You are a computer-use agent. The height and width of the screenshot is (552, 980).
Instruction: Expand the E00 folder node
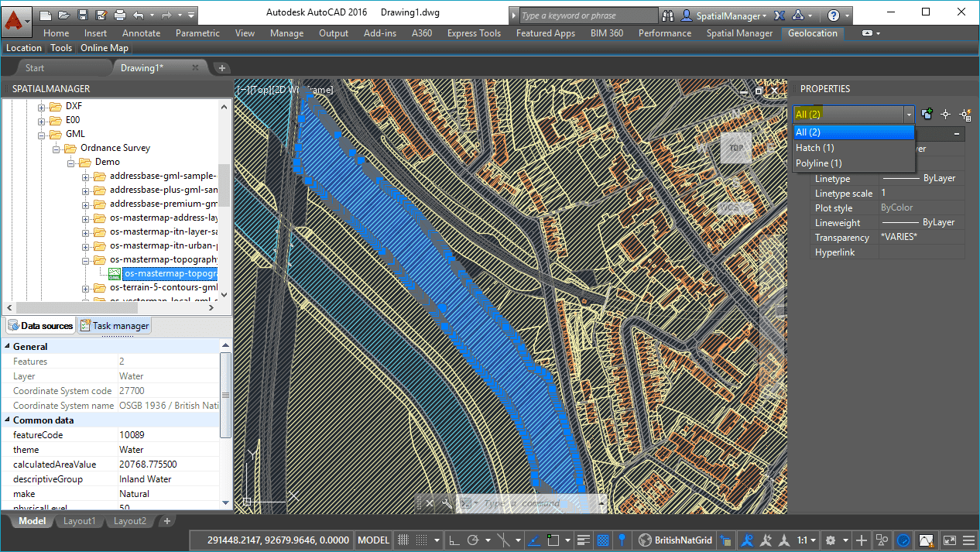point(42,120)
